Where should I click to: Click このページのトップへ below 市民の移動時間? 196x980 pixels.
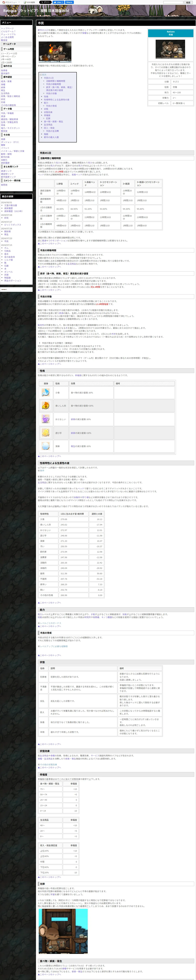[49, 267]
